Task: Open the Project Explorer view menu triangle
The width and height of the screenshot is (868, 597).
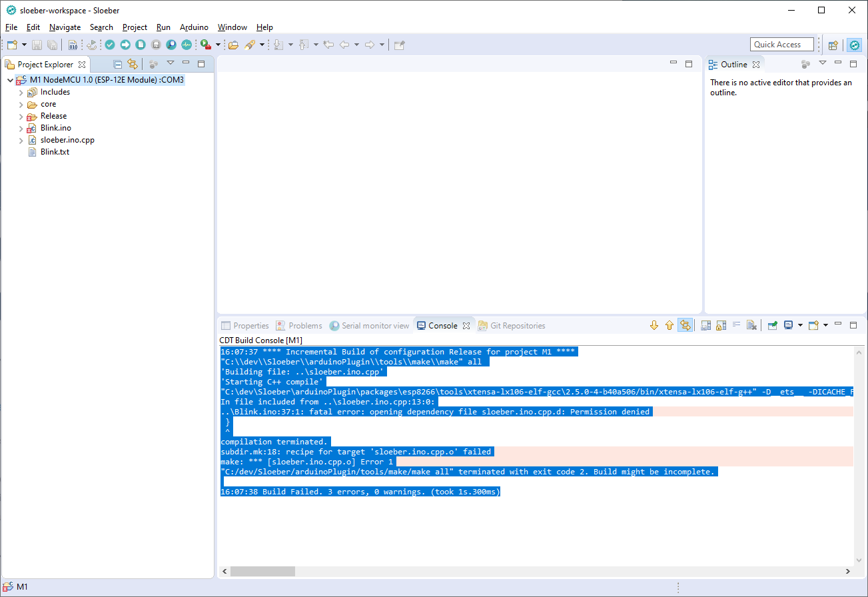Action: (x=171, y=63)
